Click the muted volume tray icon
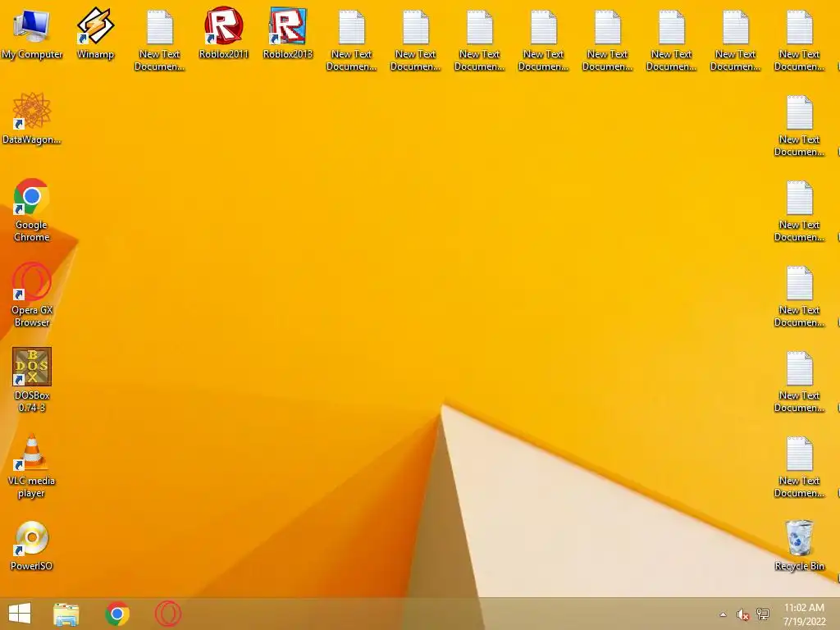 (x=742, y=614)
